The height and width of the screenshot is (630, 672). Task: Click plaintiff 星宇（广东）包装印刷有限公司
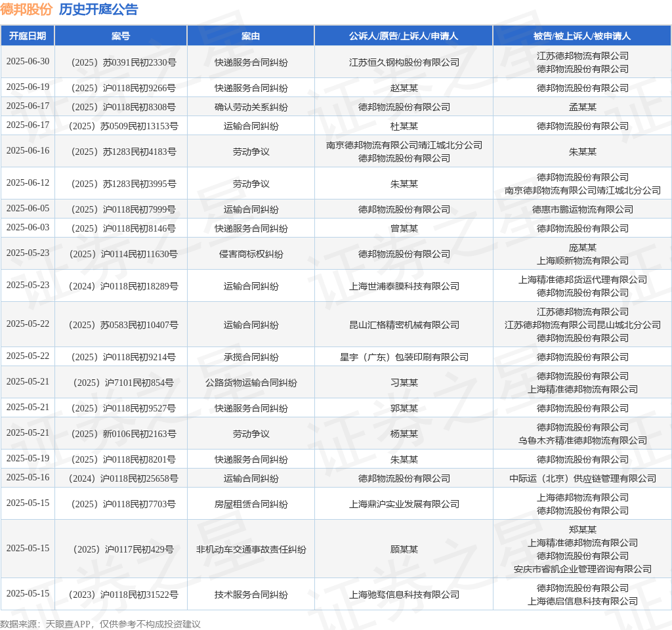tap(404, 357)
